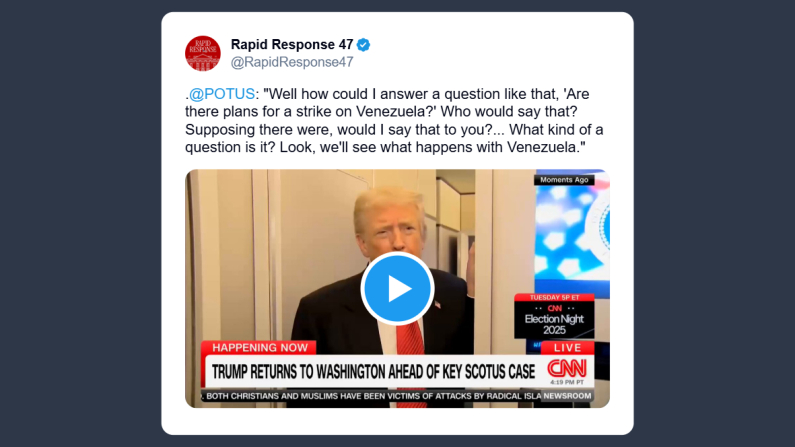
Task: Click the small CNN logo in the promo box
Action: click(x=555, y=308)
